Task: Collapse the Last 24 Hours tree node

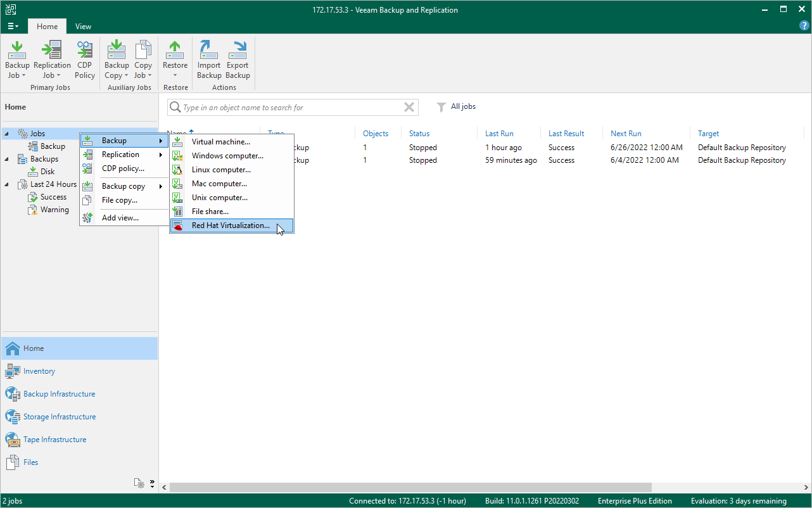Action: coord(7,184)
